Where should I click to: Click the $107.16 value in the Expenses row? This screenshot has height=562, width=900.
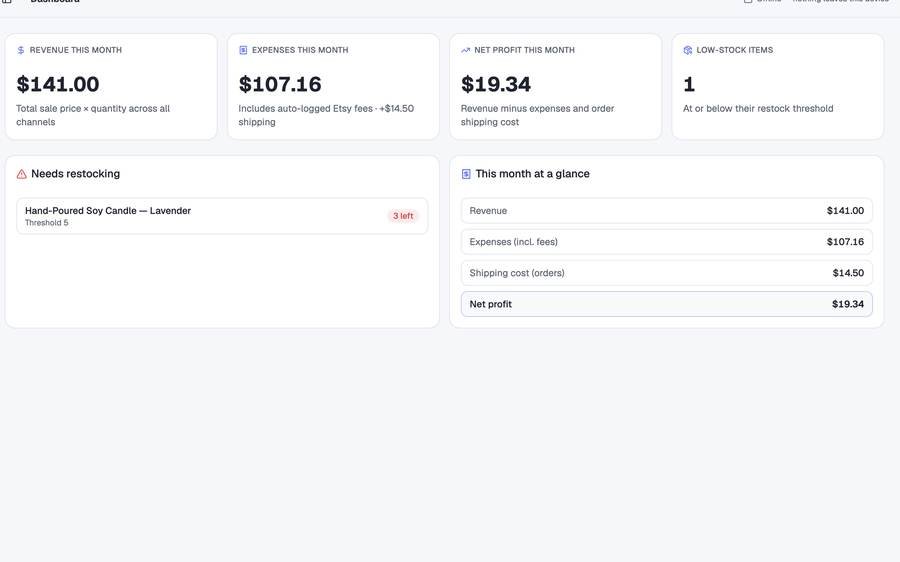[x=845, y=242]
